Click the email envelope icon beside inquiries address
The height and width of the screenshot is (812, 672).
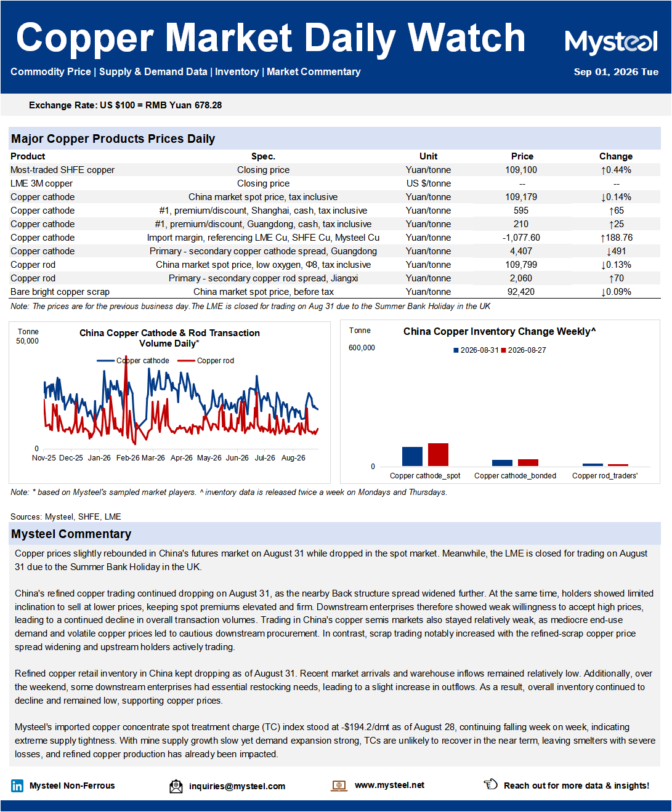pyautogui.click(x=176, y=786)
